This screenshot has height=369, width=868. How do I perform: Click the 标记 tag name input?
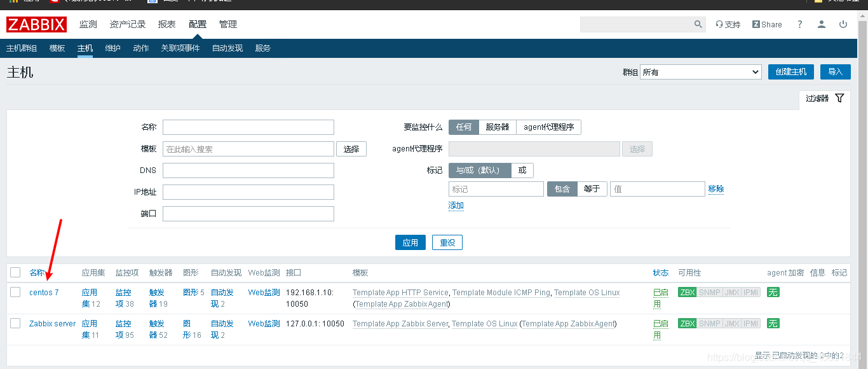(496, 189)
